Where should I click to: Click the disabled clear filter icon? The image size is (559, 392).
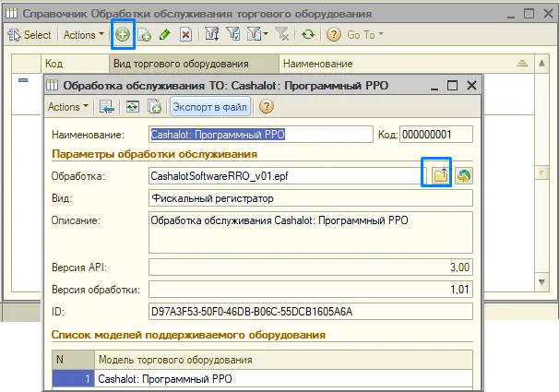282,34
